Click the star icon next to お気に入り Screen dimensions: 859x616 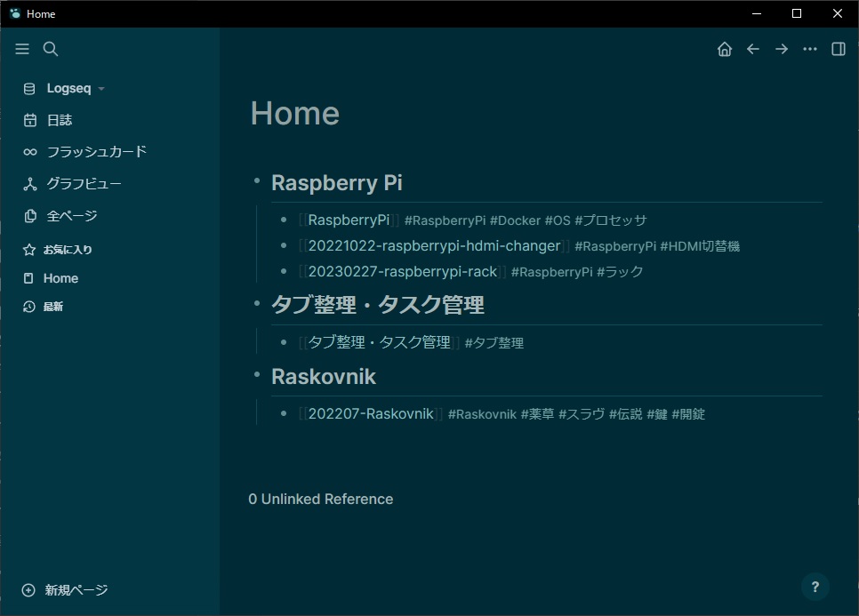(29, 250)
